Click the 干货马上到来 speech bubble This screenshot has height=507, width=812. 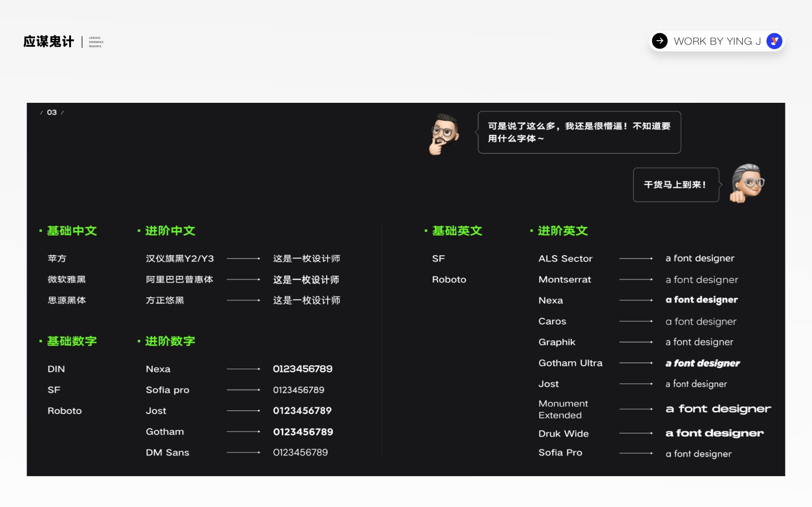click(676, 185)
